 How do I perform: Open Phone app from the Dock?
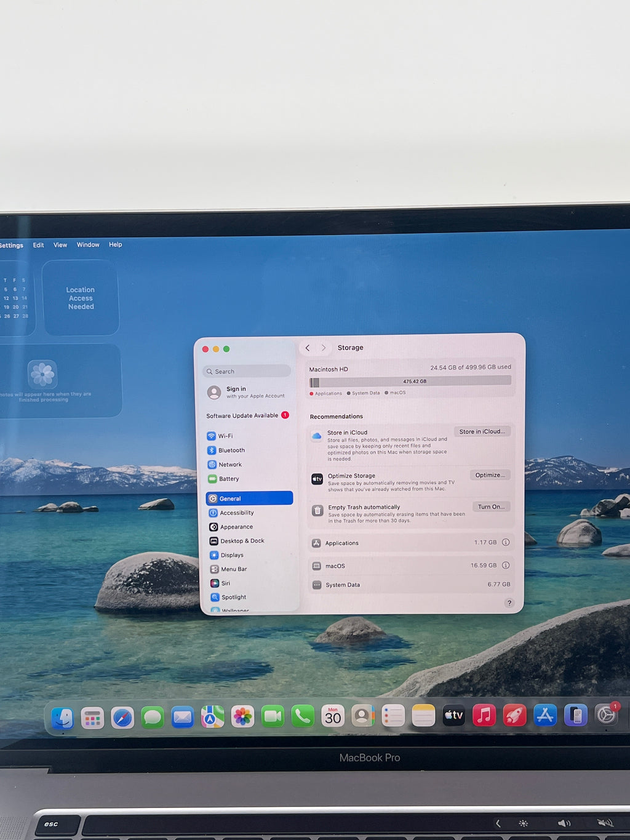point(303,716)
